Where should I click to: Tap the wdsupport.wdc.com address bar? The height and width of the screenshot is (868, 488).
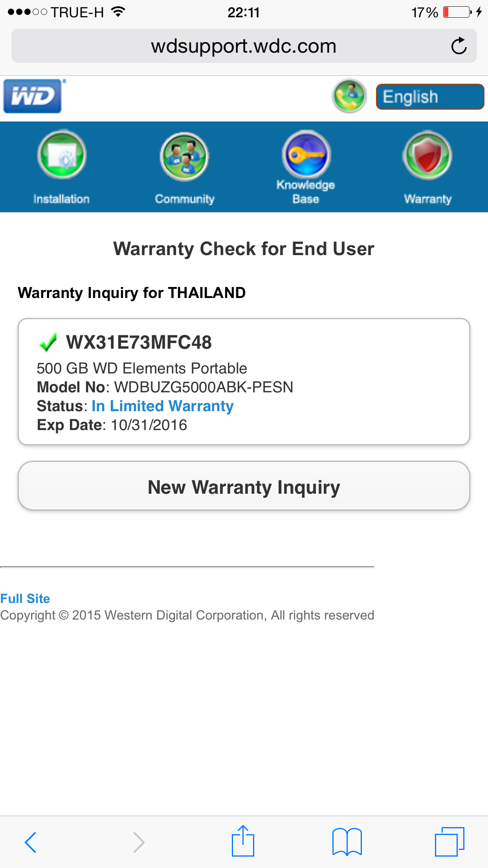click(243, 46)
